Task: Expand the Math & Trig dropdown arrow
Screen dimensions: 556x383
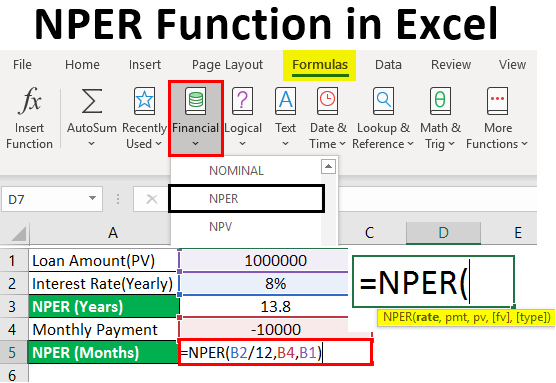Action: [x=451, y=144]
